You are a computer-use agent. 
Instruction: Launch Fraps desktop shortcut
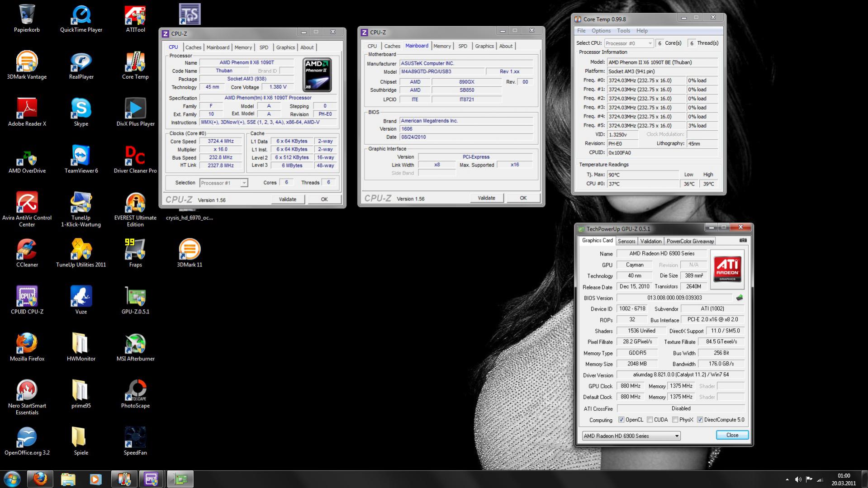(x=135, y=253)
